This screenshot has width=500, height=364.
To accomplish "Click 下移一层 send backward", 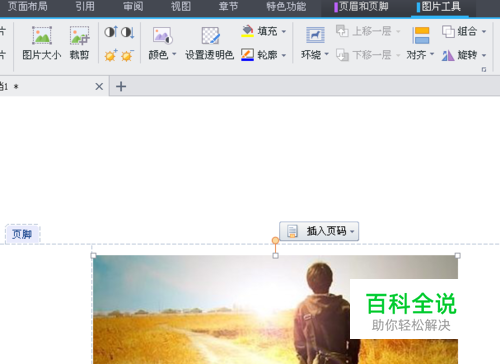I will [x=364, y=55].
